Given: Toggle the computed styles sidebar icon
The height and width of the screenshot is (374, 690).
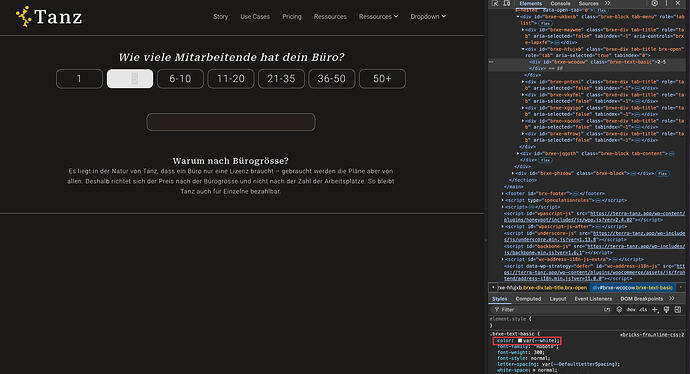Looking at the screenshot, I should [x=678, y=310].
